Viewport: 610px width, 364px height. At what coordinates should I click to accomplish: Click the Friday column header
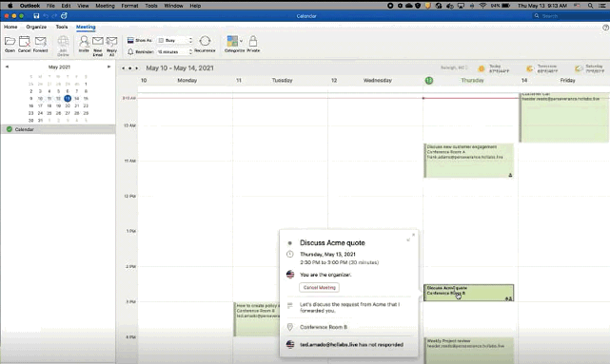tap(567, 81)
